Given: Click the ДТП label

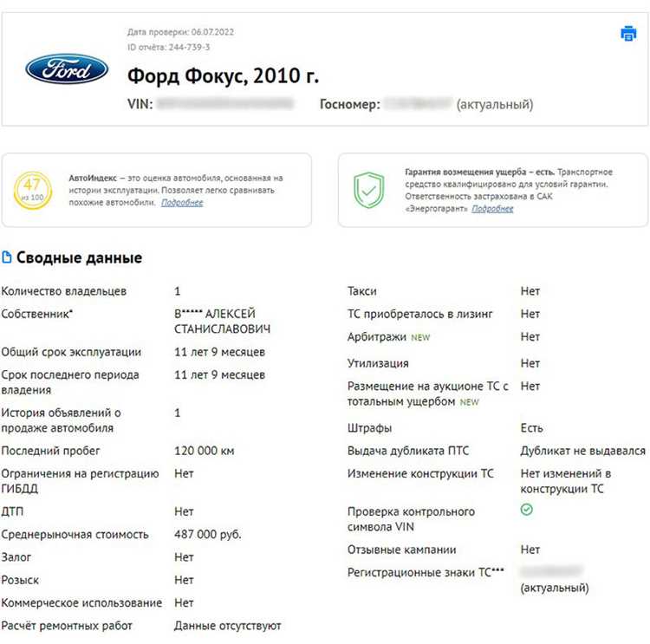Looking at the screenshot, I should [x=12, y=511].
